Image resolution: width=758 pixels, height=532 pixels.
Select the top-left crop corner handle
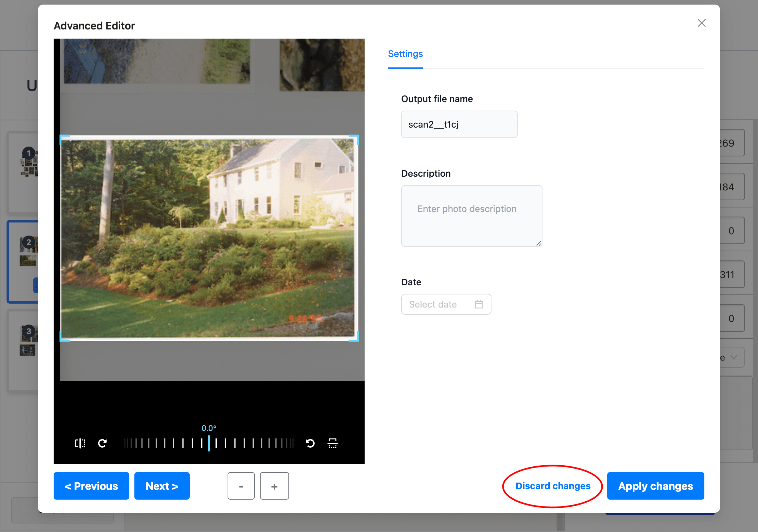click(x=61, y=136)
